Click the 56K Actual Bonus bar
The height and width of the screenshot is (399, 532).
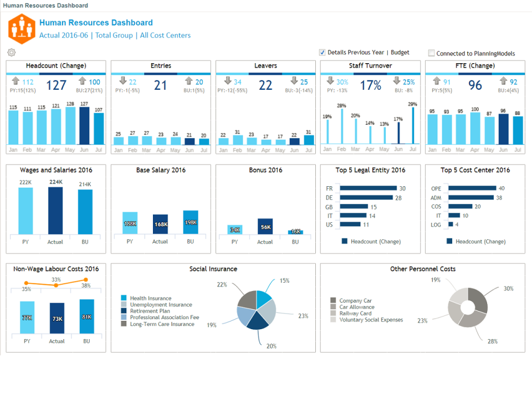click(265, 226)
